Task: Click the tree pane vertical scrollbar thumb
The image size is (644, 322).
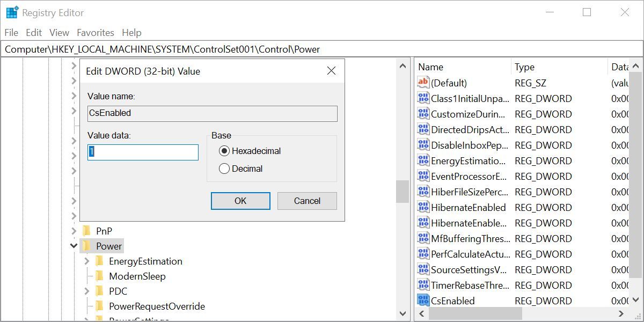Action: coord(402,192)
